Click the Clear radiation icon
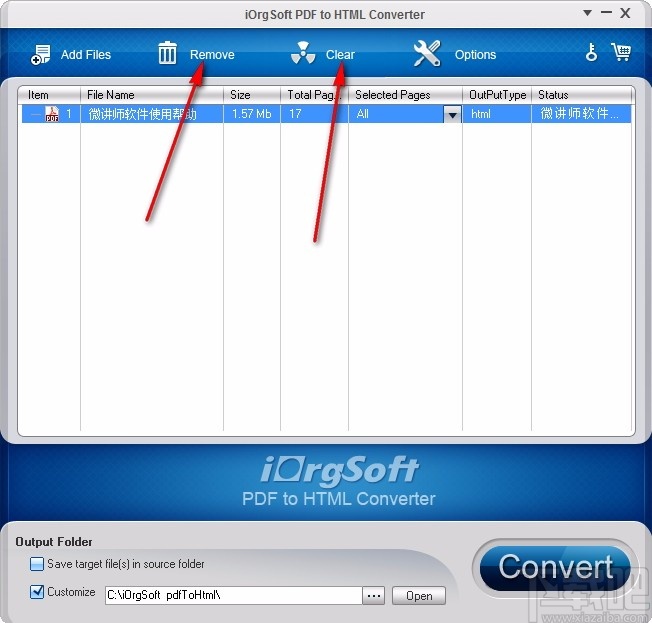 [303, 53]
